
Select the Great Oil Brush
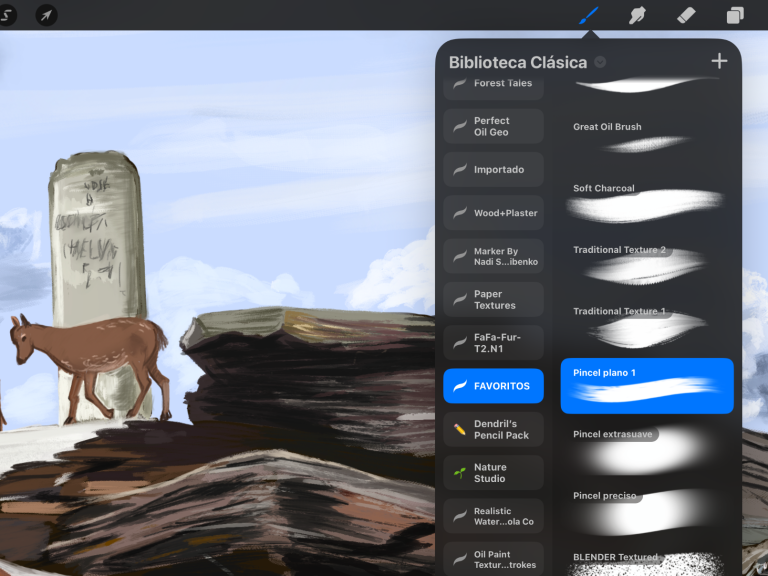click(647, 138)
